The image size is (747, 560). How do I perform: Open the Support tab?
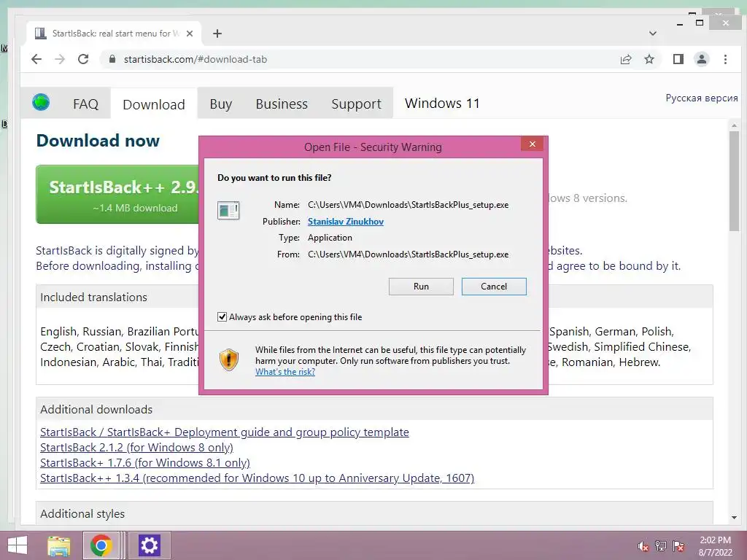click(356, 104)
